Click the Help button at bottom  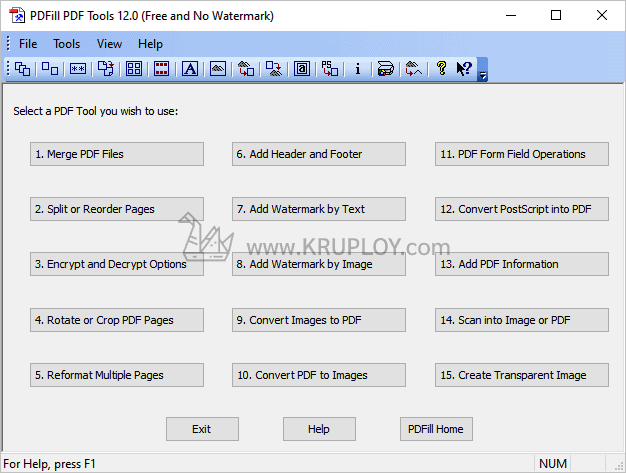319,429
